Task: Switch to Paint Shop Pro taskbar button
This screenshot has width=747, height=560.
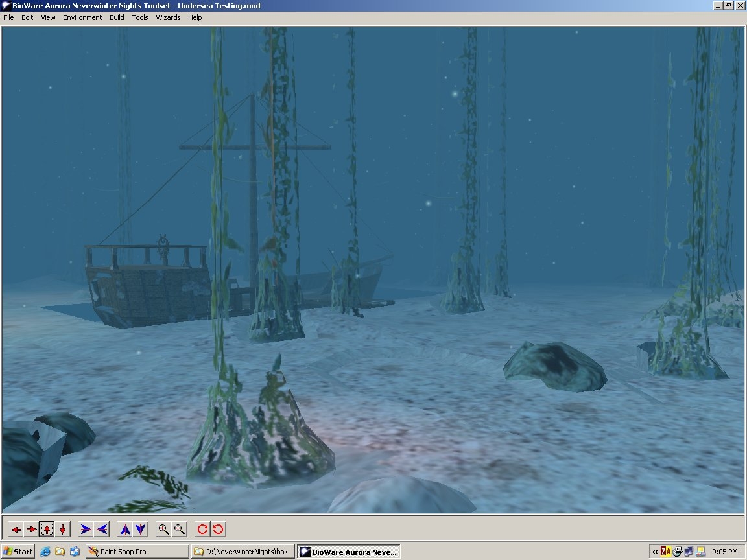Action: tap(136, 552)
